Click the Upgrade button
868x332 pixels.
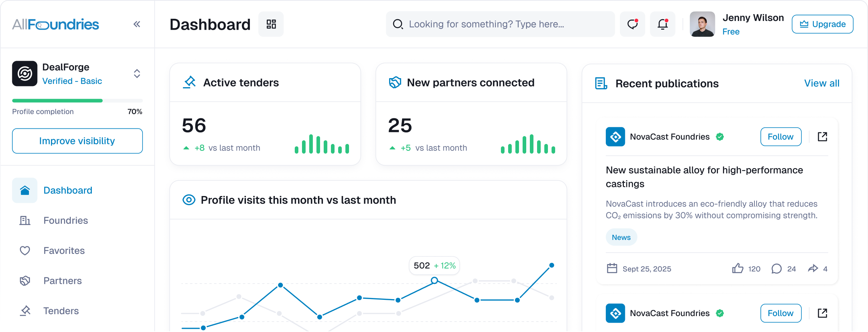[x=822, y=24]
